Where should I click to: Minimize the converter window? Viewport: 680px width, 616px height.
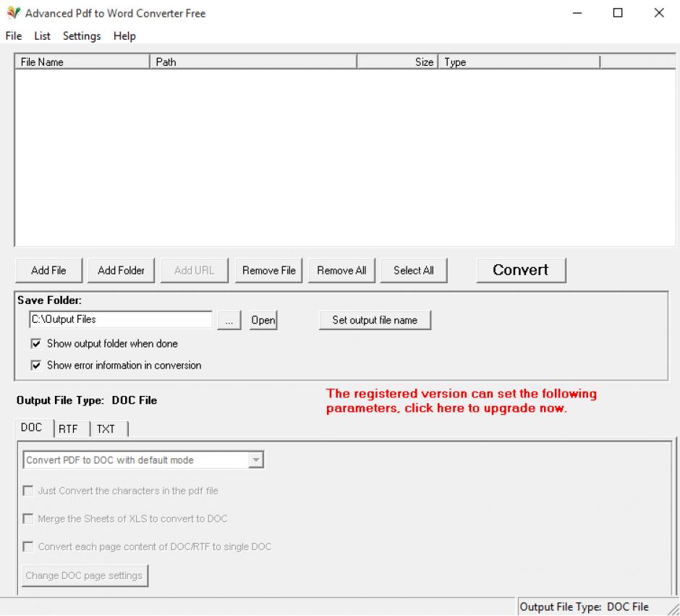click(x=577, y=13)
